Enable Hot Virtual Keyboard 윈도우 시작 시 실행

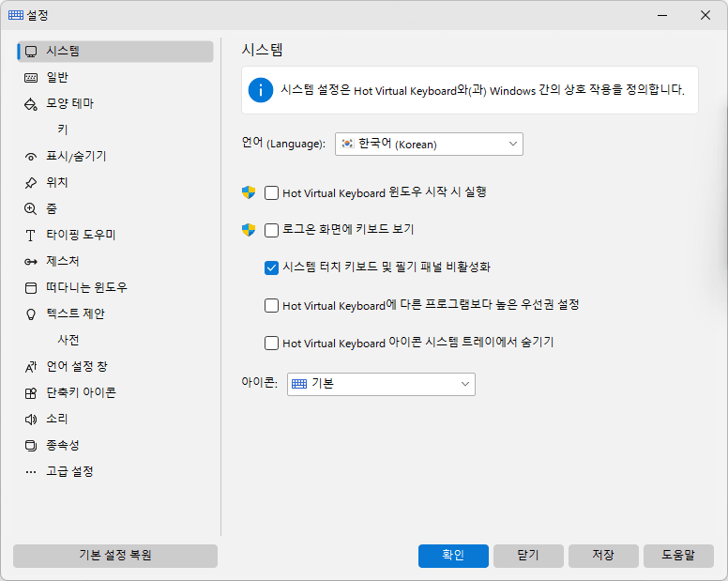pos(272,192)
